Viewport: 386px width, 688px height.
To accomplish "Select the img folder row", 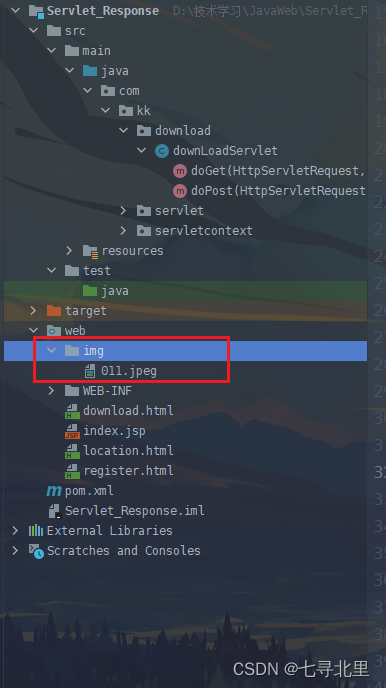I will coord(185,351).
